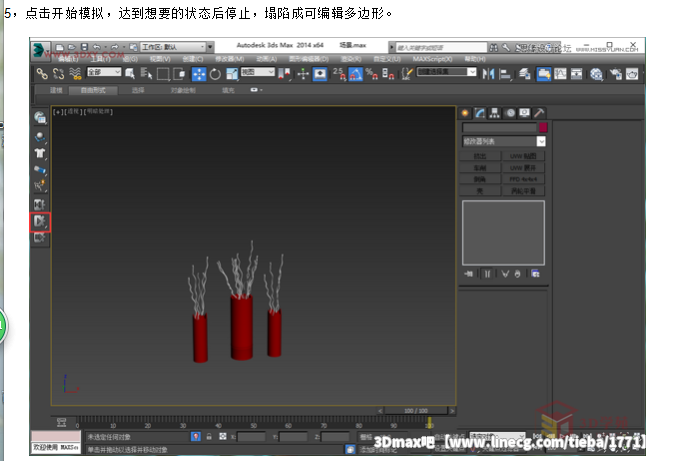This screenshot has width=686, height=461.
Task: Open the MAXScript(X) menu
Action: coord(432,59)
